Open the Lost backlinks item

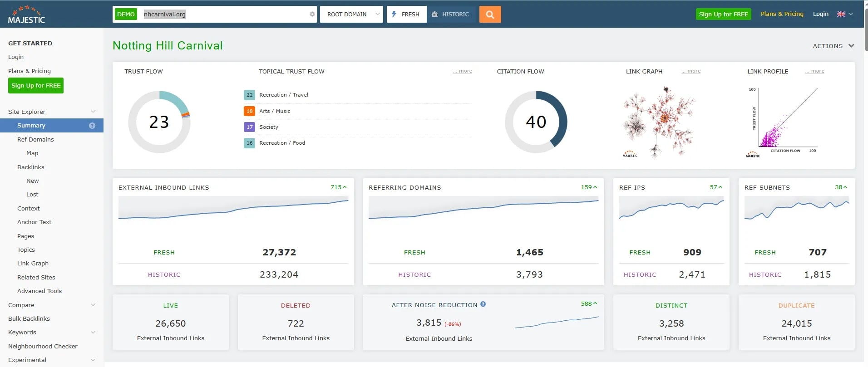[x=32, y=194]
